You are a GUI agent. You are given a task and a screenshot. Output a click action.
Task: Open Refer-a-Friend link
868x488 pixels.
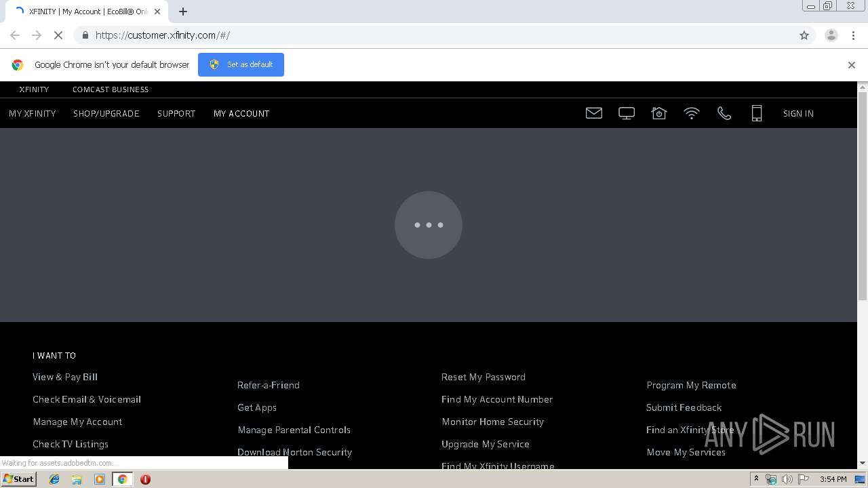point(269,385)
